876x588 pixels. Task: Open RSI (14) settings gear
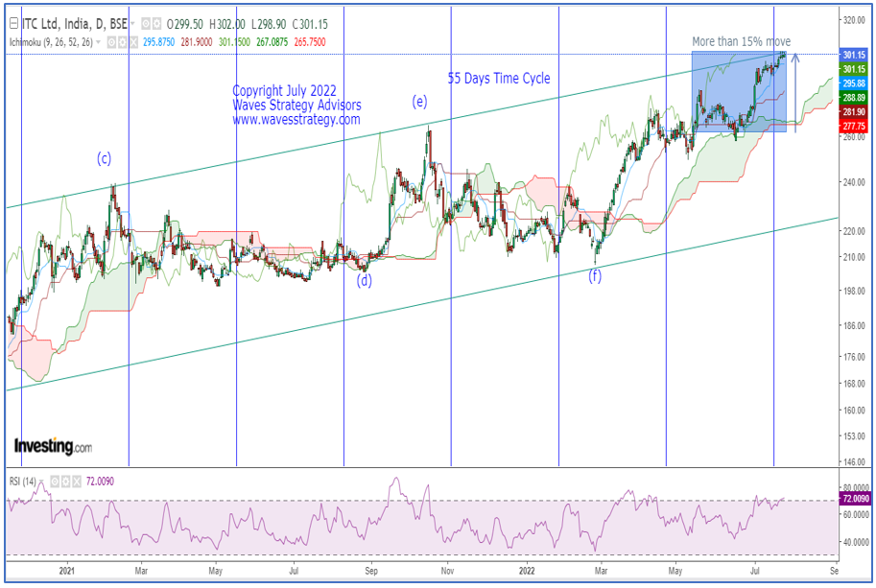point(65,482)
